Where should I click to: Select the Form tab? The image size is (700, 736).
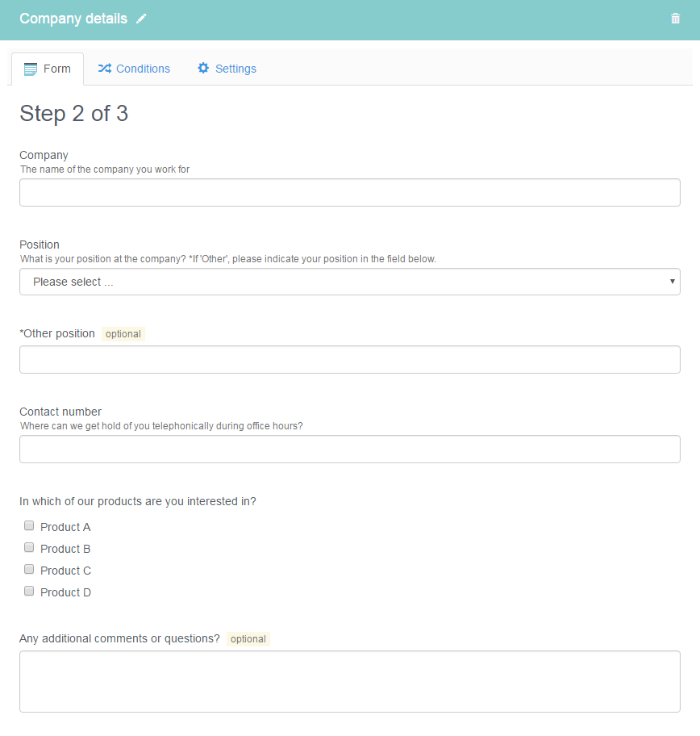[48, 69]
